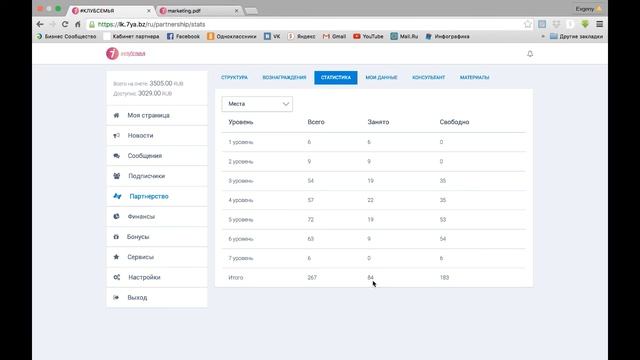This screenshot has width=640, height=360.
Task: Click the Занято column header
Action: click(x=378, y=122)
